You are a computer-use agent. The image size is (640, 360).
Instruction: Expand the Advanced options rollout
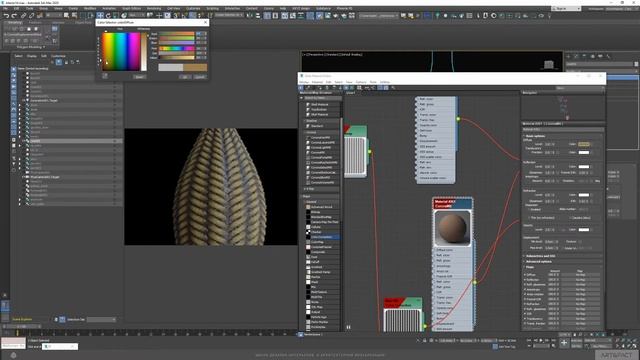tap(538, 261)
